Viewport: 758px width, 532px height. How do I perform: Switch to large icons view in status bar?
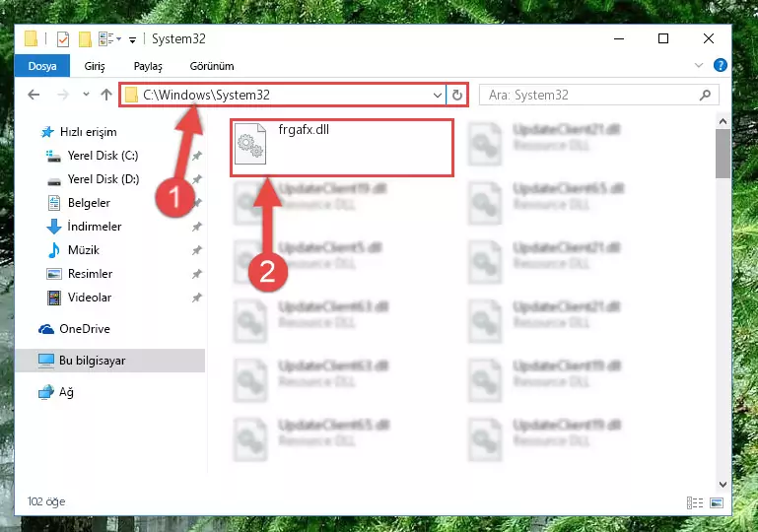tap(717, 503)
